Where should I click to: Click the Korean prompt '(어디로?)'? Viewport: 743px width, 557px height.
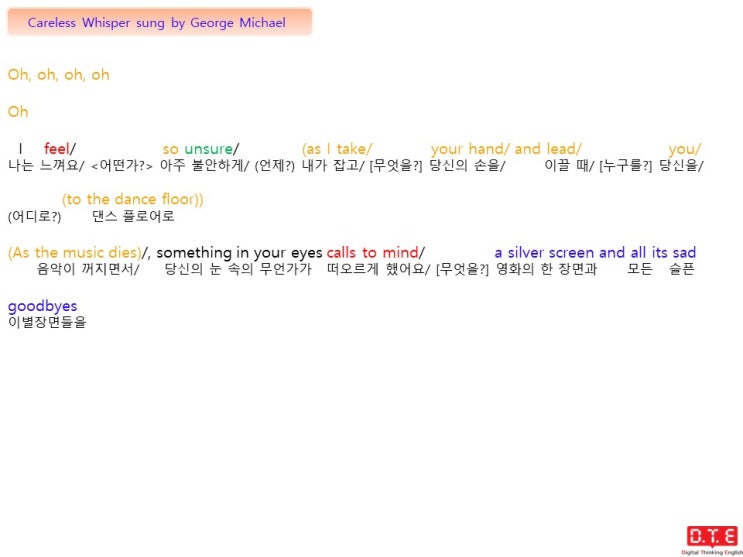(35, 217)
